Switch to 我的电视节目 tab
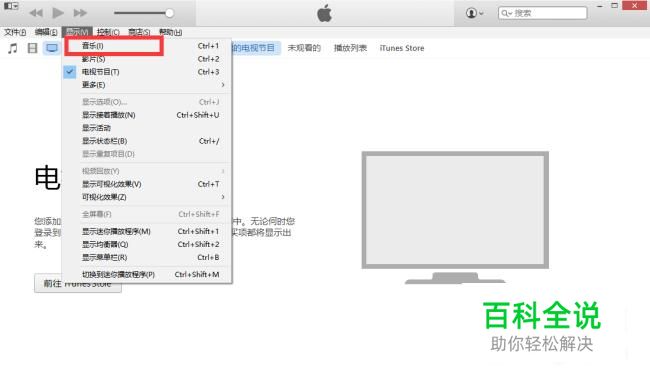650x387 pixels. coord(256,48)
